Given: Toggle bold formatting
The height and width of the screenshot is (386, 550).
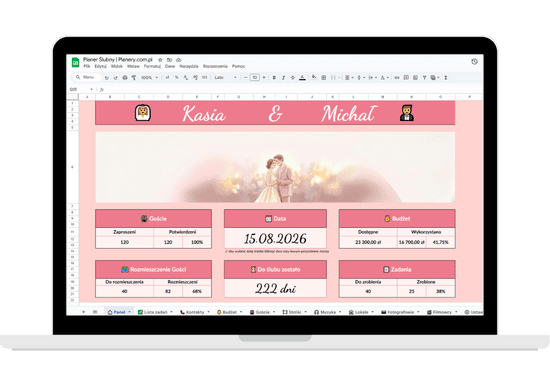Looking at the screenshot, I should coord(274,78).
